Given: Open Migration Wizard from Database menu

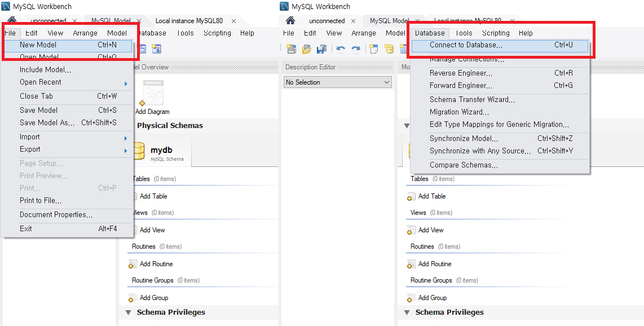Looking at the screenshot, I should (x=500, y=112).
